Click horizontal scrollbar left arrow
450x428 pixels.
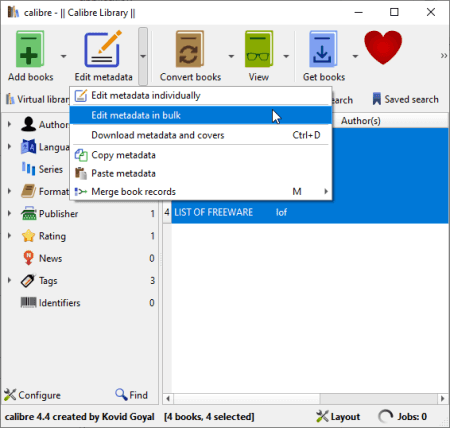coord(168,399)
